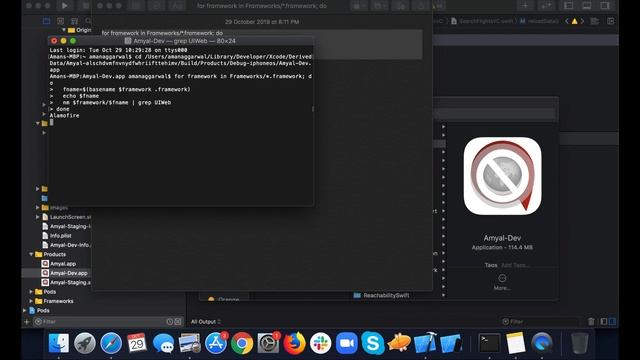The width and height of the screenshot is (640, 360).
Task: Expand the Frameworks folder
Action: (x=31, y=301)
